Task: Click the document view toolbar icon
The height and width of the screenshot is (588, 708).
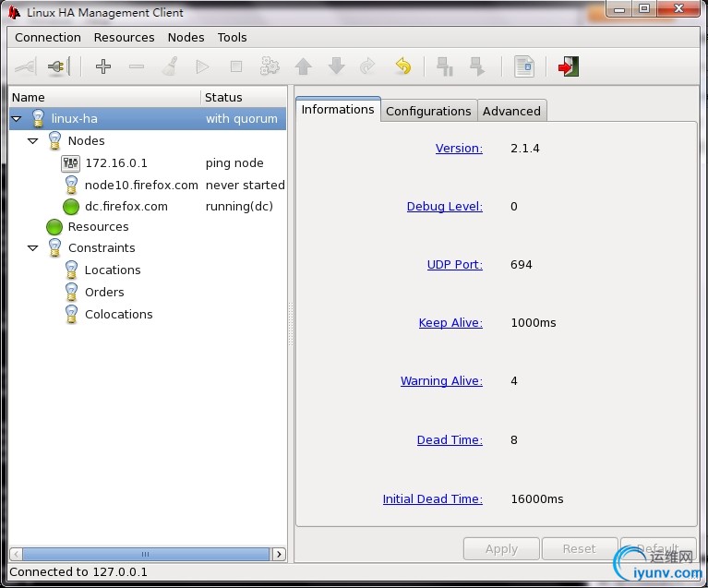Action: pos(524,66)
